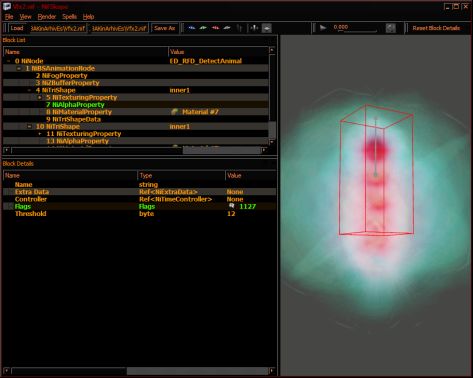The height and width of the screenshot is (378, 473).
Task: Toggle the animation loop button
Action: pos(391,28)
